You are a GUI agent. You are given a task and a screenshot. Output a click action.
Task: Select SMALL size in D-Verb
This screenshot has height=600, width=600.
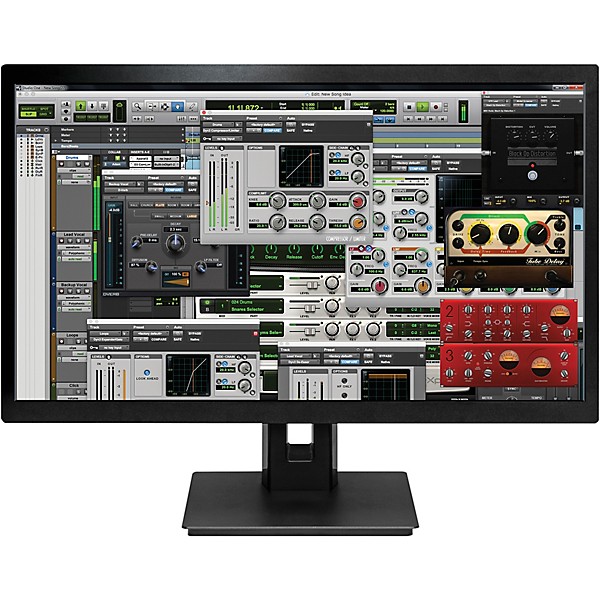tap(158, 217)
